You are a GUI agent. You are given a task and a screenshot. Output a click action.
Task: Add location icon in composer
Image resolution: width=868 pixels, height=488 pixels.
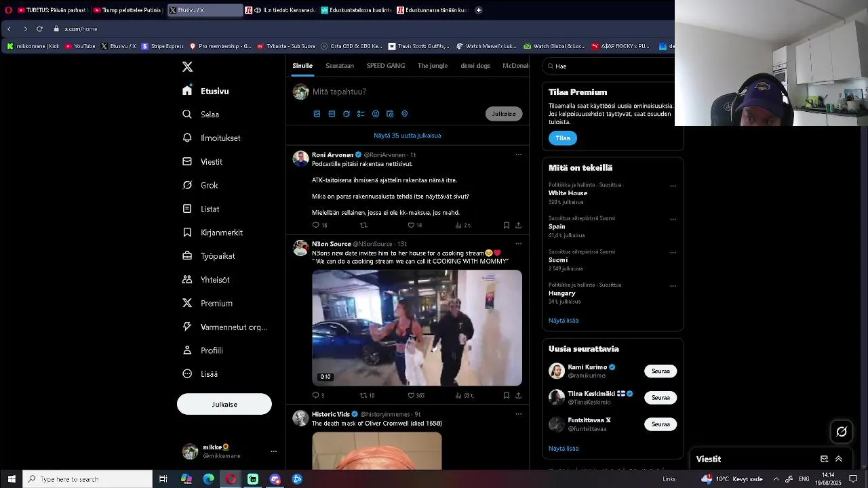[405, 114]
